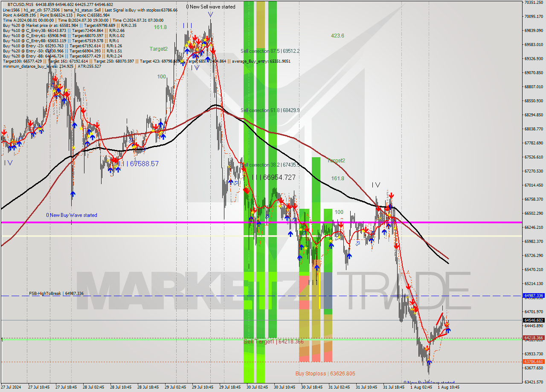Click 'Sell Target1 | 64218.366' label
This screenshot has height=392, width=546.
tap(273, 342)
